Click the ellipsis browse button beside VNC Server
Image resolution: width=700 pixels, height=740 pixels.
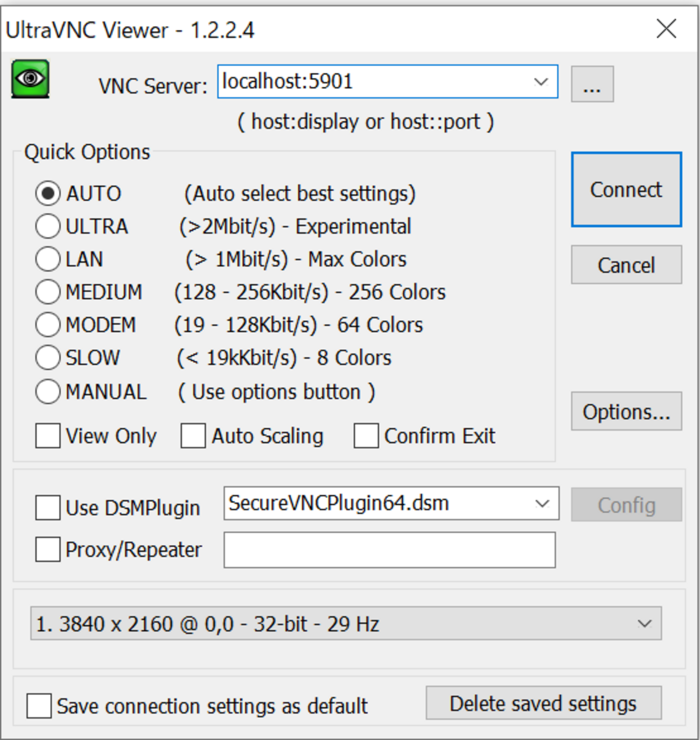click(x=592, y=84)
